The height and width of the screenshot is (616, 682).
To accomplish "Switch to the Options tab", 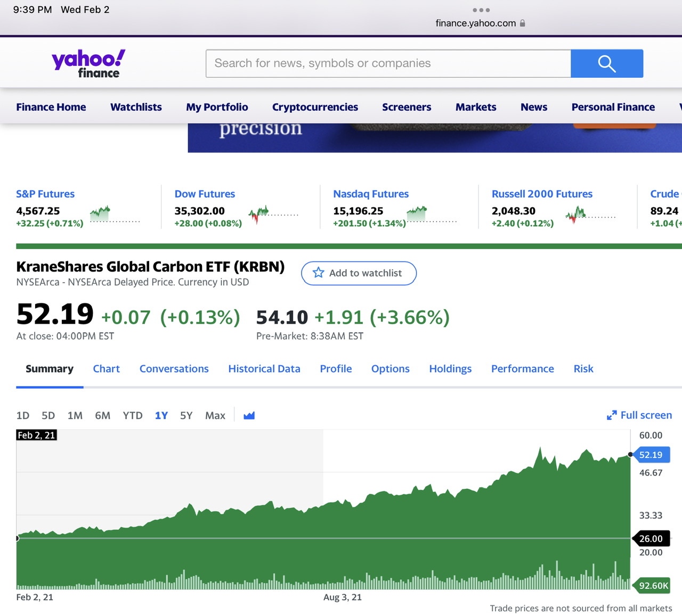I will 391,369.
